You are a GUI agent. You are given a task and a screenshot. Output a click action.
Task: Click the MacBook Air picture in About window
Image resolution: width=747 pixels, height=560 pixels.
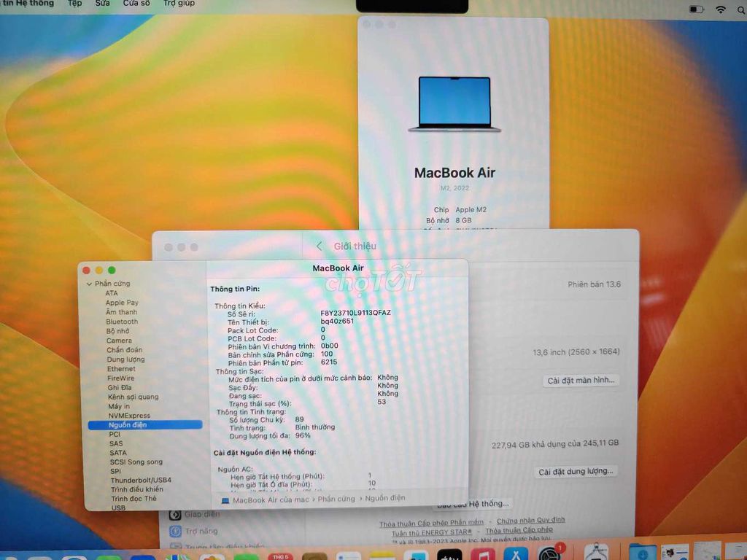point(454,104)
